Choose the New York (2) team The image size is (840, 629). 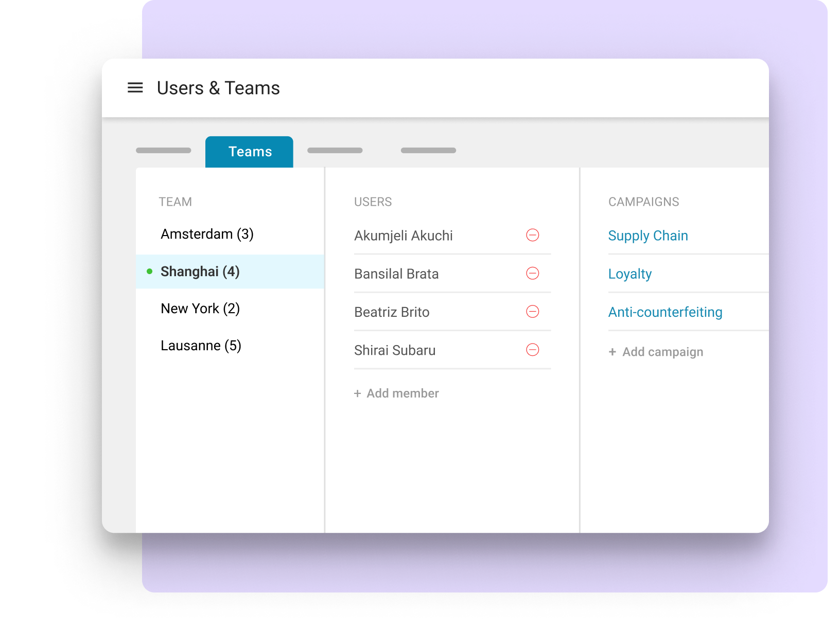[x=200, y=309]
